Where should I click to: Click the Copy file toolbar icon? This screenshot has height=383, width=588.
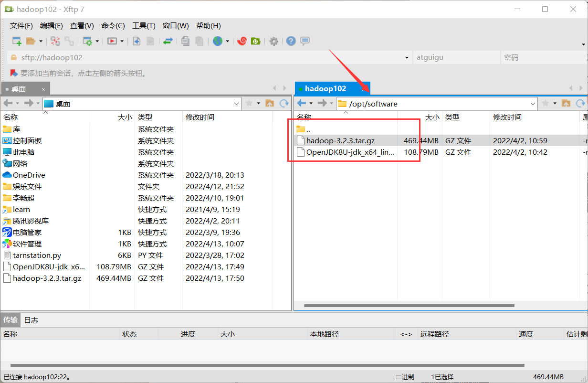186,41
